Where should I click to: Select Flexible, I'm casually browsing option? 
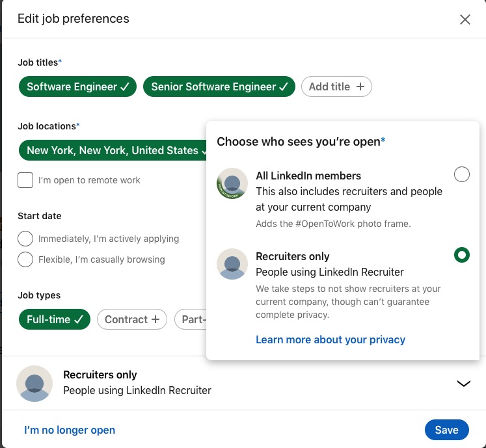(x=25, y=259)
